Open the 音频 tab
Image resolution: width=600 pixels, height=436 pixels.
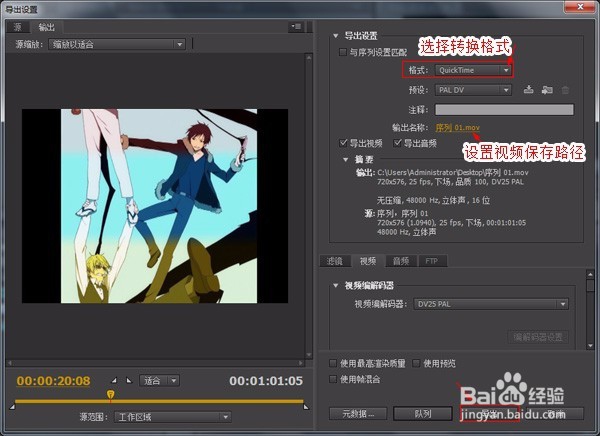click(401, 261)
